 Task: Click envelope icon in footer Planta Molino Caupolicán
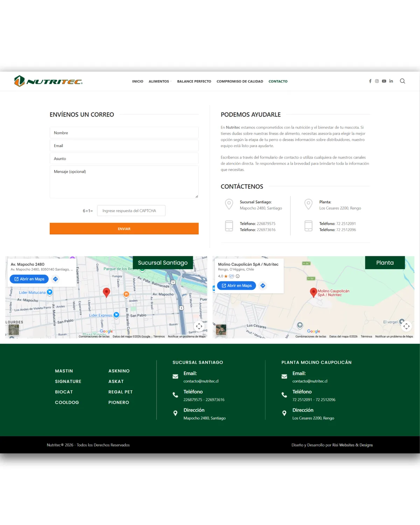pos(284,377)
